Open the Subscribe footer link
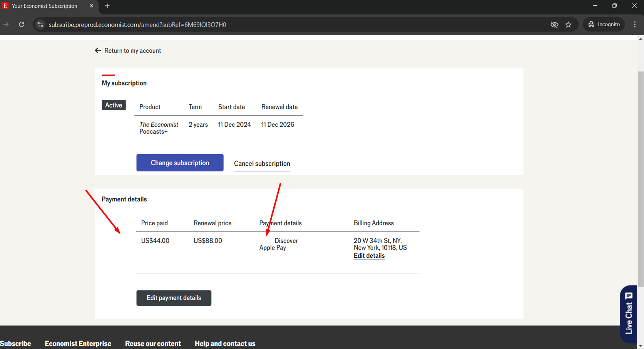The width and height of the screenshot is (644, 349). tap(15, 343)
